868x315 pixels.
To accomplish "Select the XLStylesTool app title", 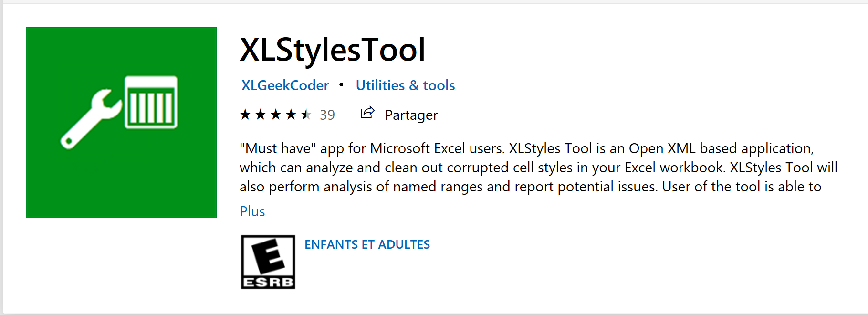I will coord(332,50).
